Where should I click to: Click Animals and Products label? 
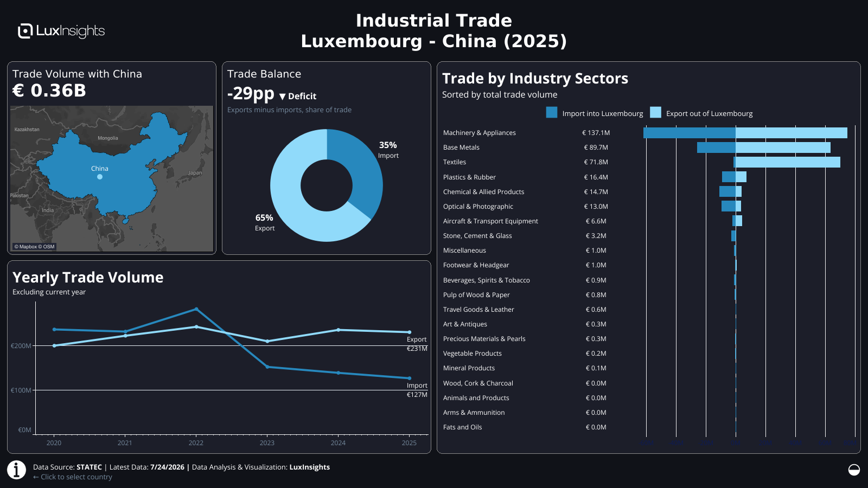coord(476,398)
